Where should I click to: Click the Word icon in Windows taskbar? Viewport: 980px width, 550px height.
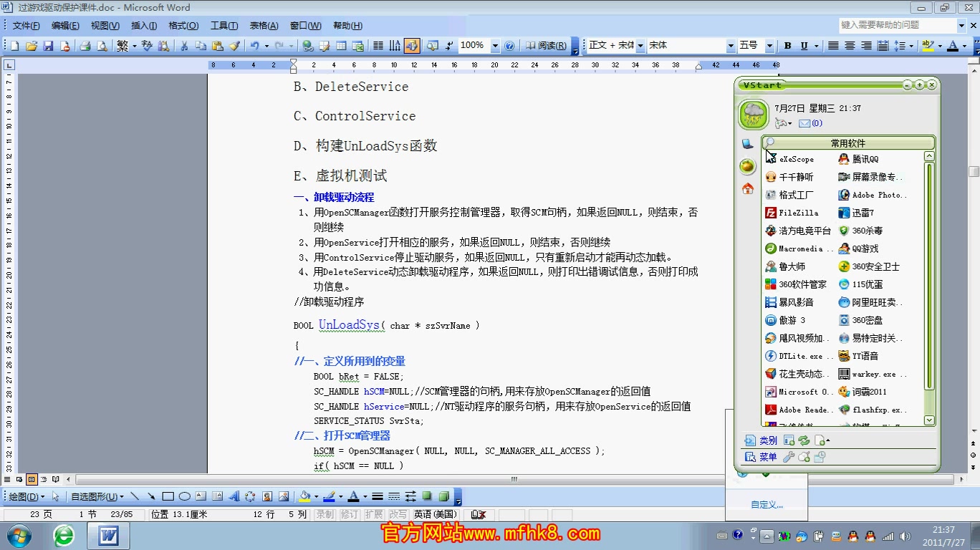pyautogui.click(x=108, y=536)
